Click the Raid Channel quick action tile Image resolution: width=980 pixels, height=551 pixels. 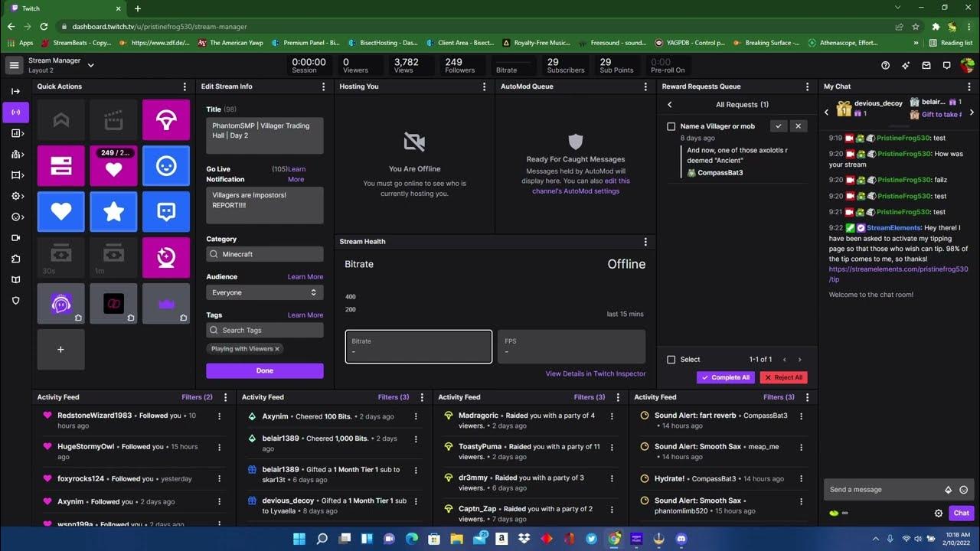tap(166, 119)
